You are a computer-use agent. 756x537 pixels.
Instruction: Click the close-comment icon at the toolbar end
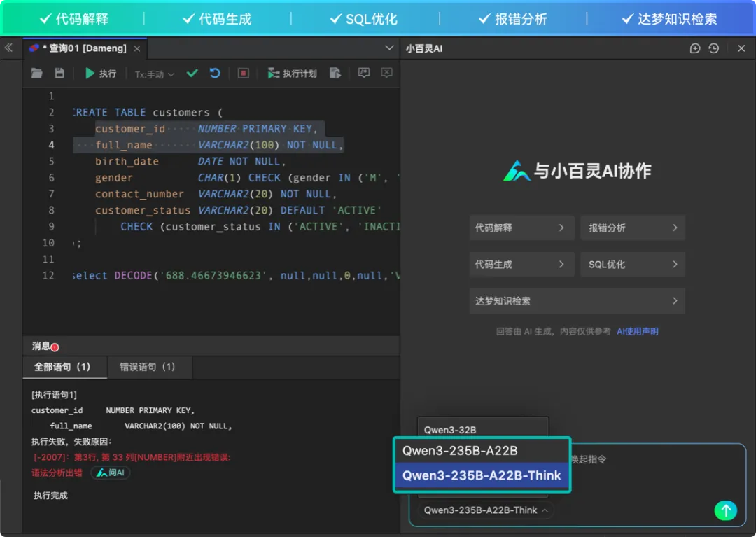pos(386,73)
